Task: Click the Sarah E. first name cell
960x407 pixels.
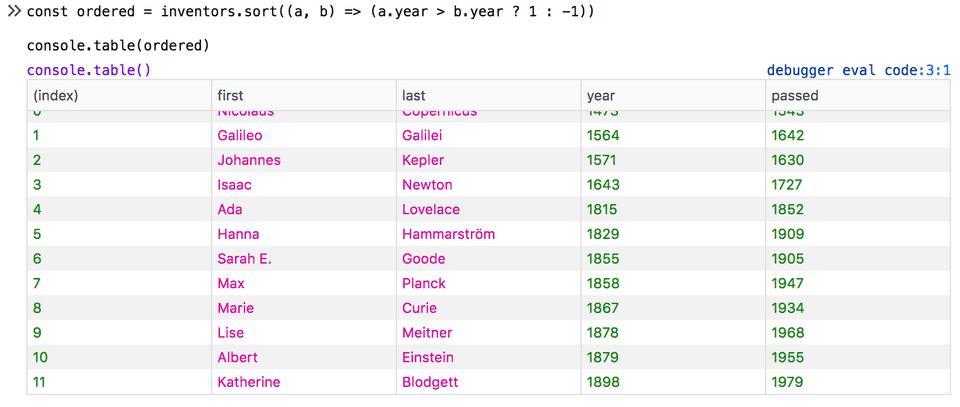Action: pos(244,259)
